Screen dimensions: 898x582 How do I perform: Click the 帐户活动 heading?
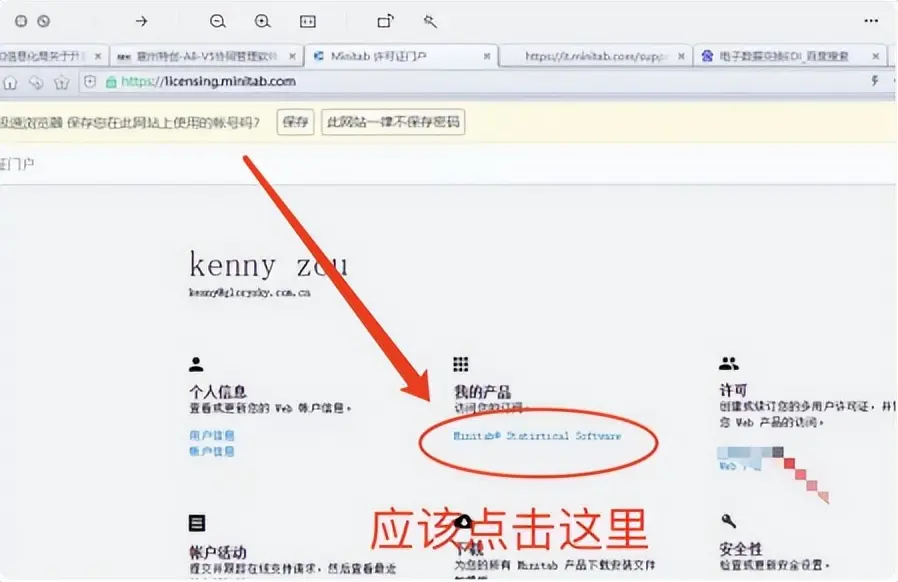218,553
